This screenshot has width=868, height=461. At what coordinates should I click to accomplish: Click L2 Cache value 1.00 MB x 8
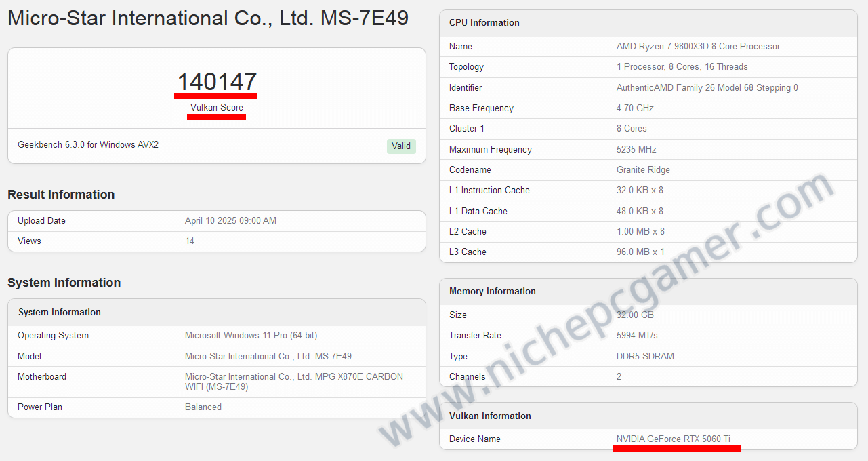640,231
